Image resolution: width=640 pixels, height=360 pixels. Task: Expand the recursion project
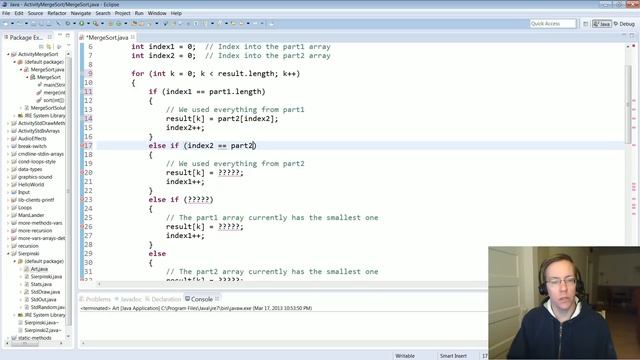(x=8, y=246)
